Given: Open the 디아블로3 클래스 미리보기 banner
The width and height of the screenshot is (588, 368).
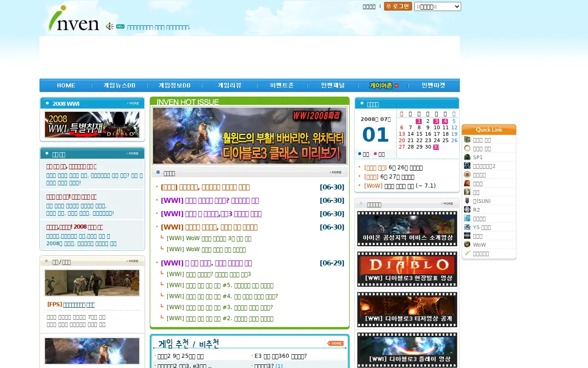Looking at the screenshot, I should (x=249, y=136).
